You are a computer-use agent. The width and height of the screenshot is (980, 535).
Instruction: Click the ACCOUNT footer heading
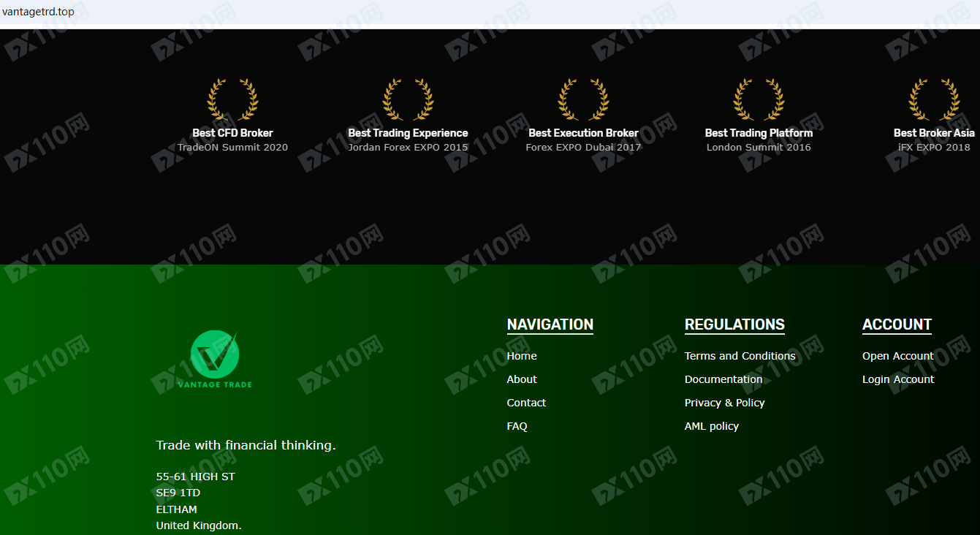click(897, 325)
